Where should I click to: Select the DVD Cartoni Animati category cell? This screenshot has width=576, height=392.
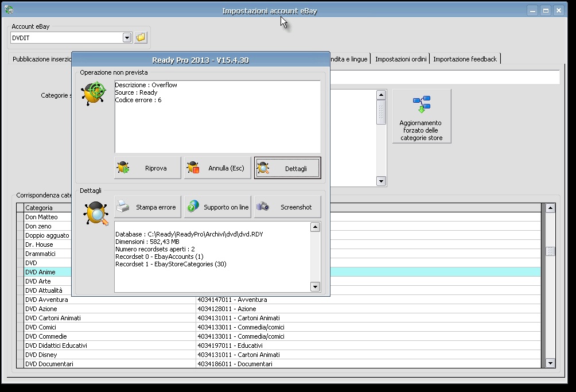(x=110, y=318)
